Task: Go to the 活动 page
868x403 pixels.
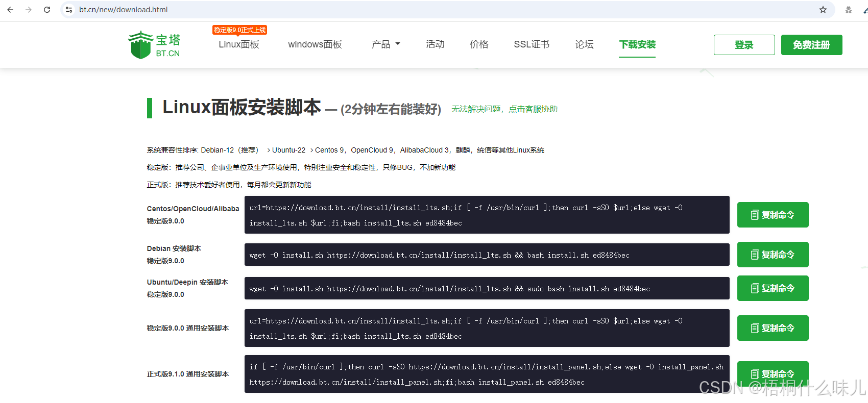Action: click(435, 44)
